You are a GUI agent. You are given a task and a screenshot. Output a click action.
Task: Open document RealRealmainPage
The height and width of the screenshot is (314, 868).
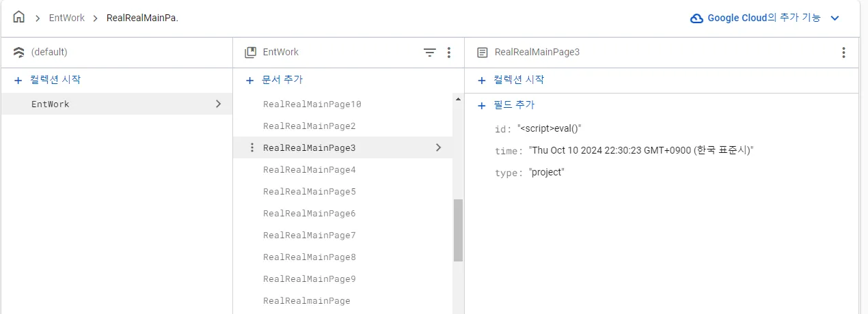point(306,300)
